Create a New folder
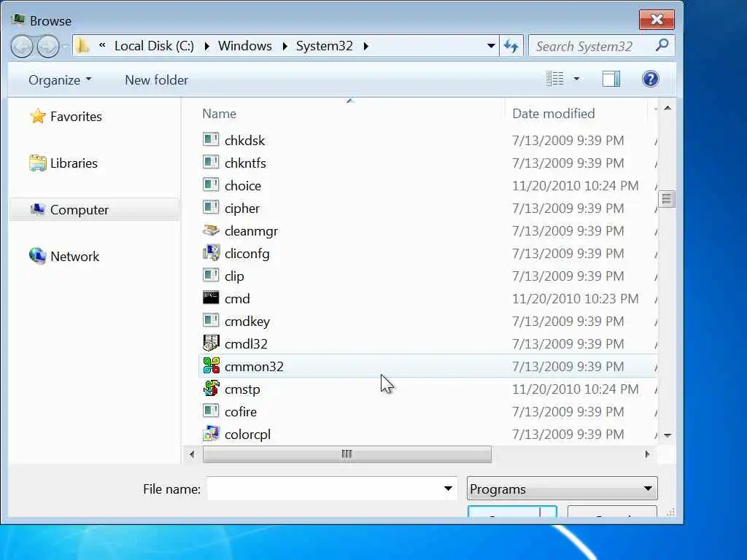This screenshot has height=560, width=747. click(156, 80)
